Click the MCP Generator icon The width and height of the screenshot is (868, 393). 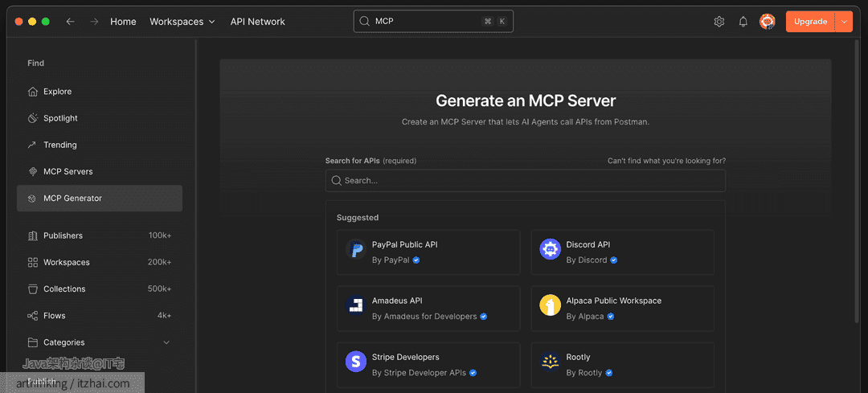(33, 199)
